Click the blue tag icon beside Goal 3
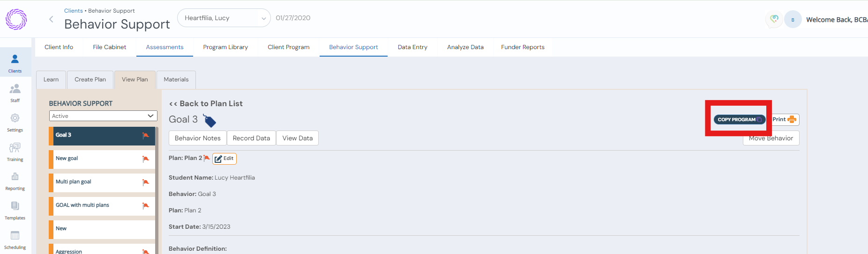This screenshot has height=254, width=868. pos(209,121)
